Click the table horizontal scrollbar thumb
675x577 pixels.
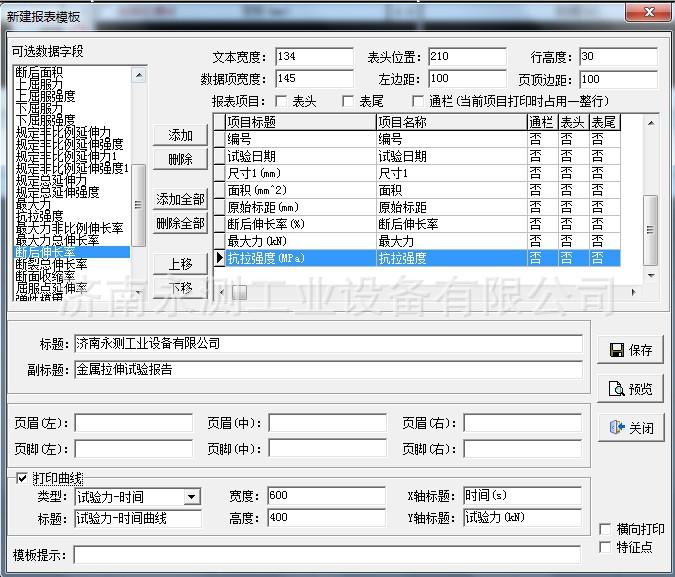pyautogui.click(x=239, y=292)
